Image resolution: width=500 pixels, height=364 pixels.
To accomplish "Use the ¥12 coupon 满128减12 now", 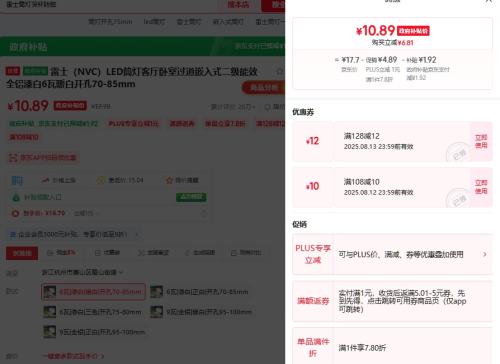I will click(481, 141).
